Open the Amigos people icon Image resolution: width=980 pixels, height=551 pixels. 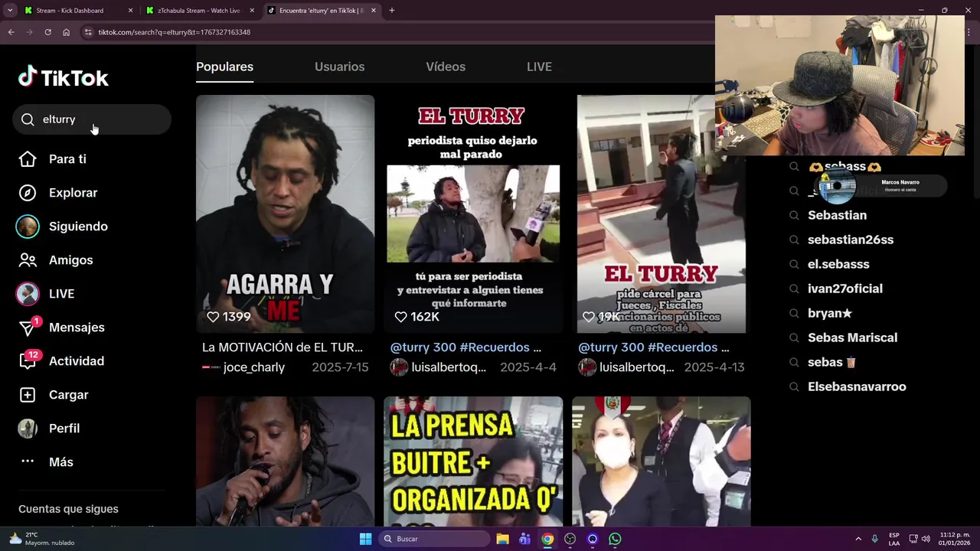[28, 260]
